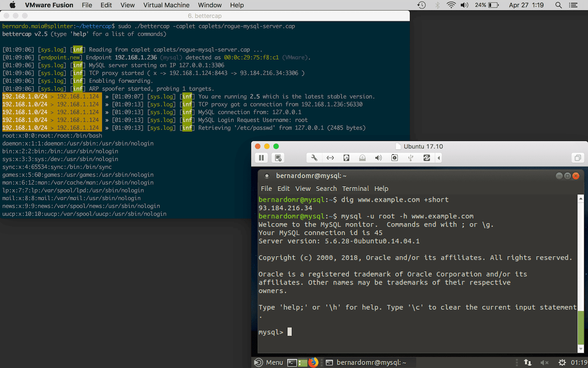Screen dimensions: 588x368
Task: Click 'ARP spoofer started, probing 1 targets.' line
Action: tap(151, 89)
